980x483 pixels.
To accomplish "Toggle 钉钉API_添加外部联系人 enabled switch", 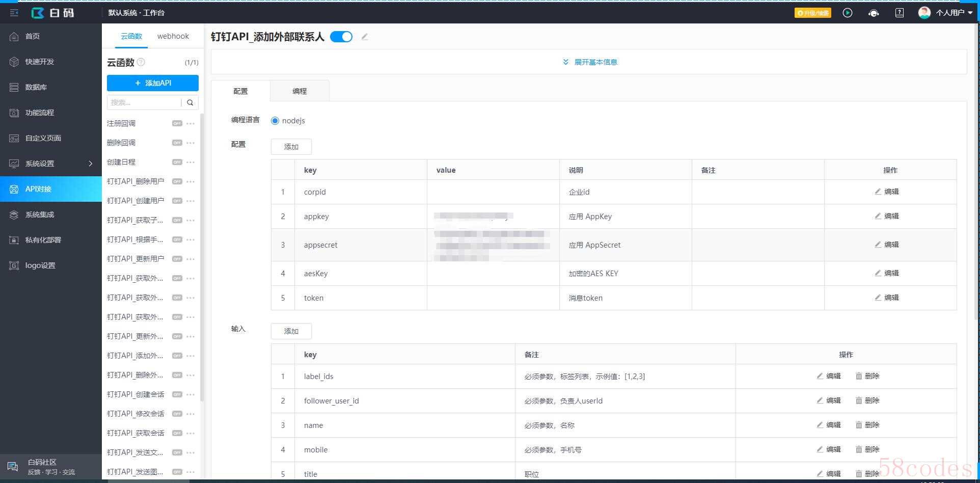I will coord(341,37).
